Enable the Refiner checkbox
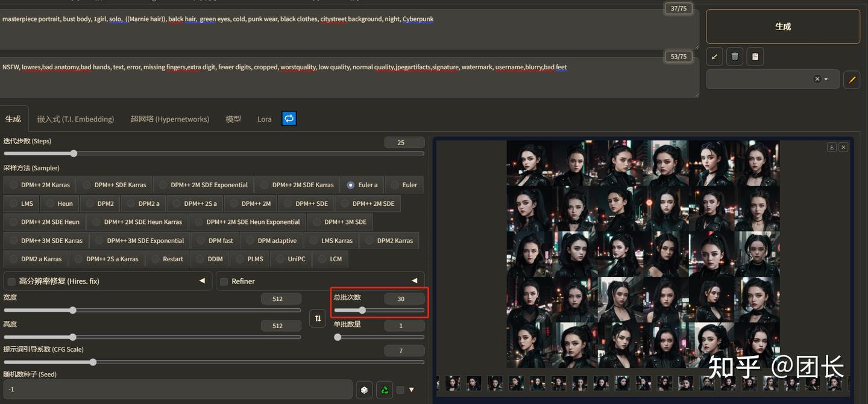868x404 pixels. tap(224, 281)
